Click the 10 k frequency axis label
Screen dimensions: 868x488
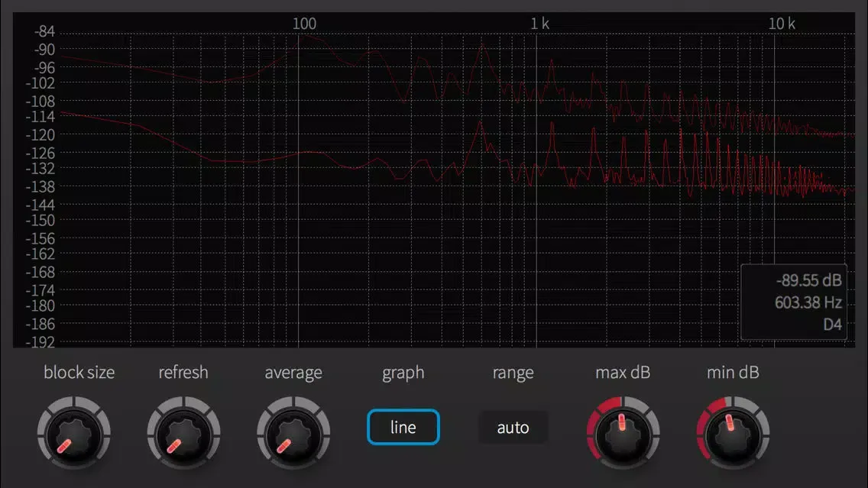coord(782,24)
